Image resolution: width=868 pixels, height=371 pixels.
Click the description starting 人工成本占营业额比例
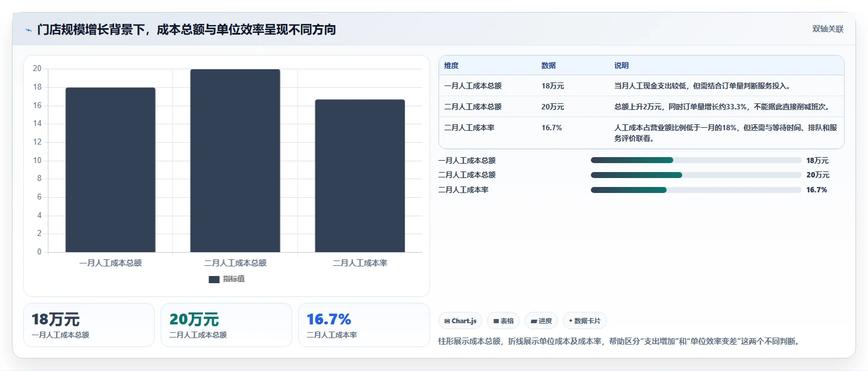(x=726, y=133)
